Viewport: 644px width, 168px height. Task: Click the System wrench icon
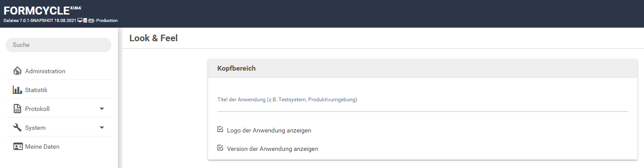pyautogui.click(x=18, y=128)
